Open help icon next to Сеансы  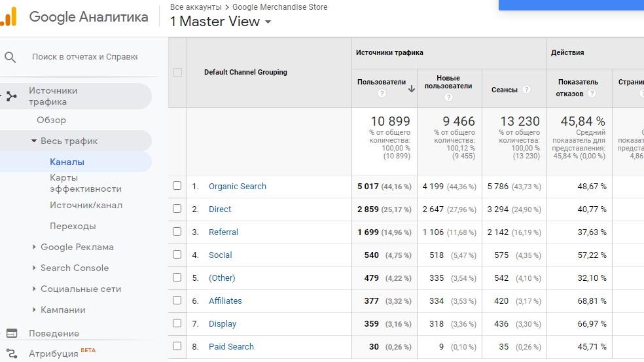(x=527, y=90)
